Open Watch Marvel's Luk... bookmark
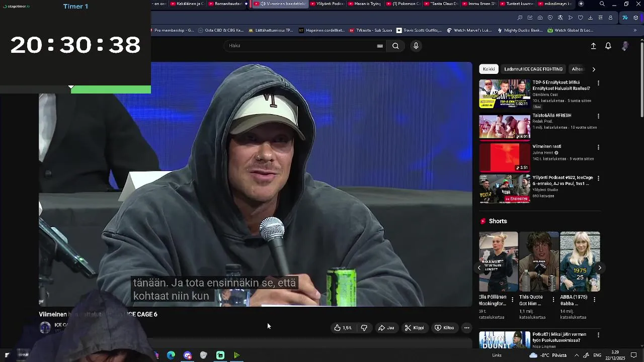Viewport: 644px width, 362px height. point(469,30)
